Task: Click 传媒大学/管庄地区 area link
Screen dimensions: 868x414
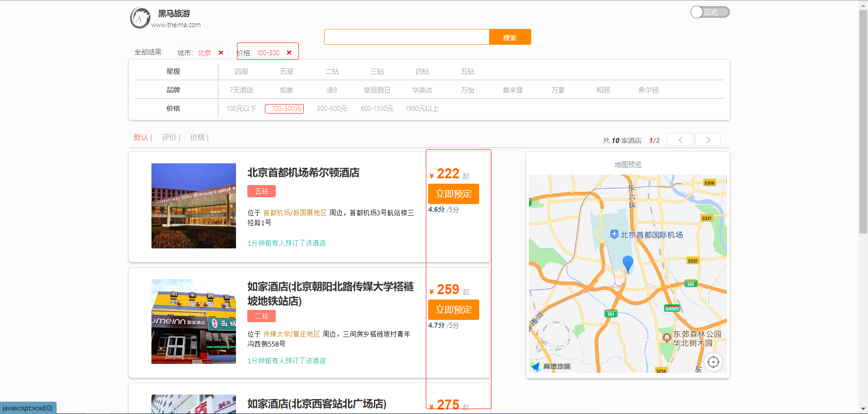Action: coord(292,334)
